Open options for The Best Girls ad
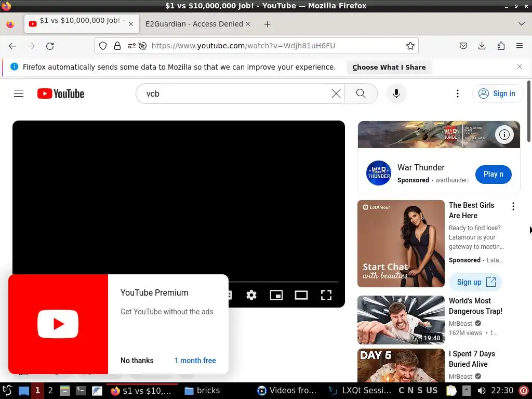The width and height of the screenshot is (532, 399). tap(513, 206)
